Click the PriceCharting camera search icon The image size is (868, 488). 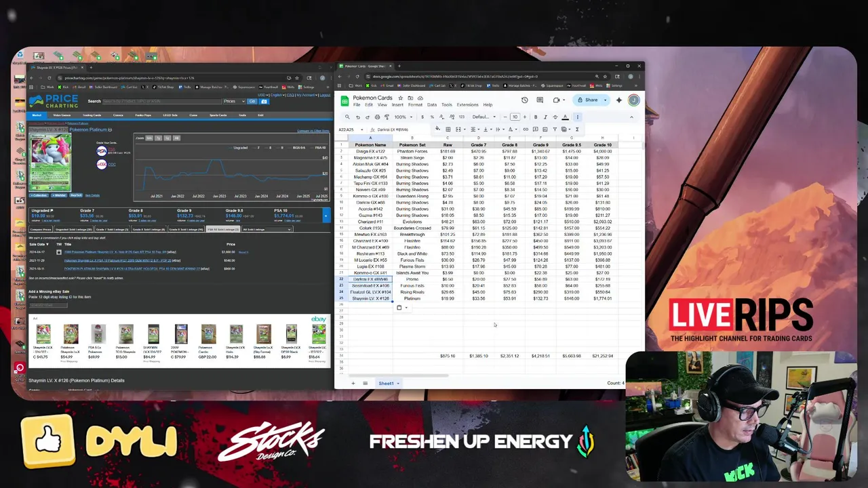(x=264, y=101)
